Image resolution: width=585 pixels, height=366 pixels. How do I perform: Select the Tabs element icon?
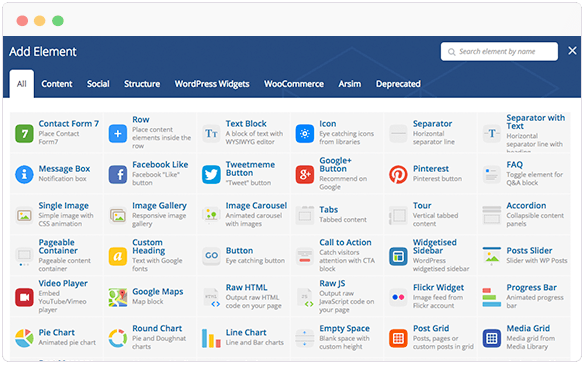pyautogui.click(x=305, y=215)
